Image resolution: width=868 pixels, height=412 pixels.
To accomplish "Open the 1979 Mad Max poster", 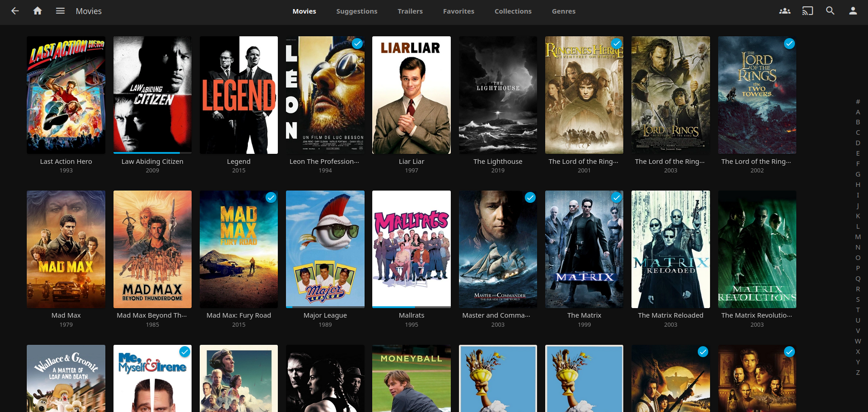I will pos(66,249).
